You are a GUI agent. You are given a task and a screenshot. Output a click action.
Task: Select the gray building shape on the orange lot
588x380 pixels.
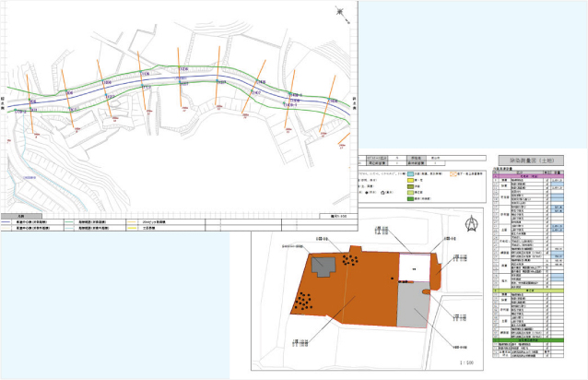point(323,267)
